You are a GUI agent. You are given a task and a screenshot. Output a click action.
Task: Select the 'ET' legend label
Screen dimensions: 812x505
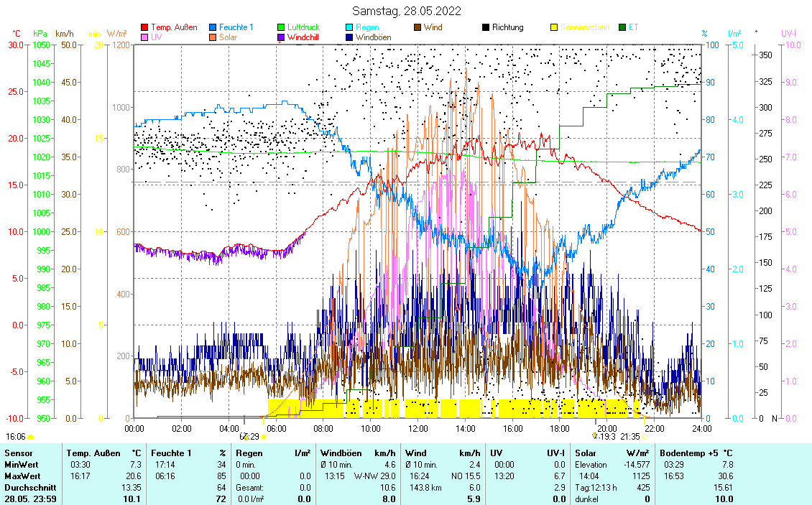pos(633,27)
